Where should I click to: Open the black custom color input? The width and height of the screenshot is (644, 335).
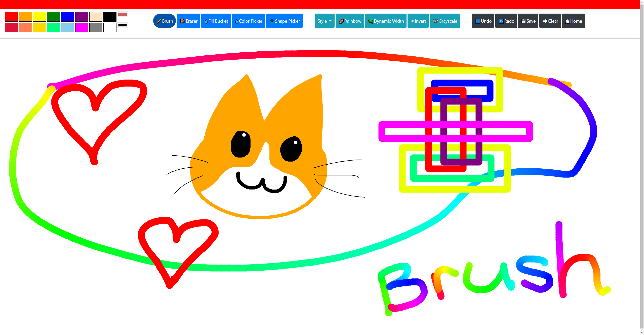[x=123, y=25]
